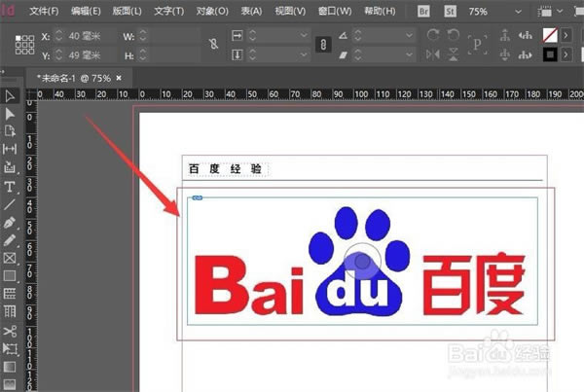Toggle the constrain scaling chain link
This screenshot has height=392, width=584.
click(323, 45)
